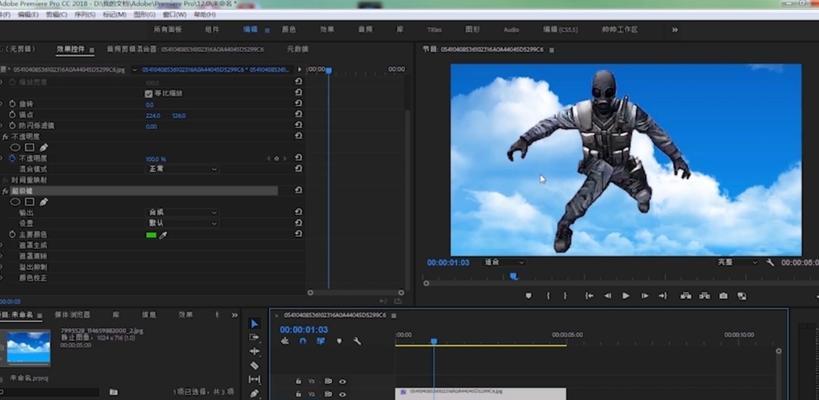Export frame with the camera icon
The height and width of the screenshot is (400, 819).
[x=723, y=296]
